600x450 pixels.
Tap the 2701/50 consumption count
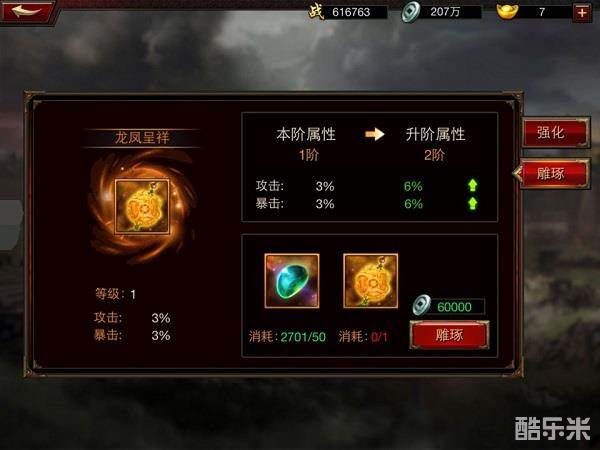pyautogui.click(x=303, y=337)
